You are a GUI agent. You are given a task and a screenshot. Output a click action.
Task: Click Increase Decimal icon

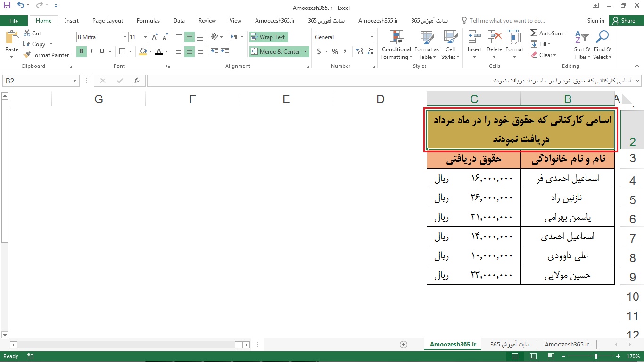(x=360, y=51)
